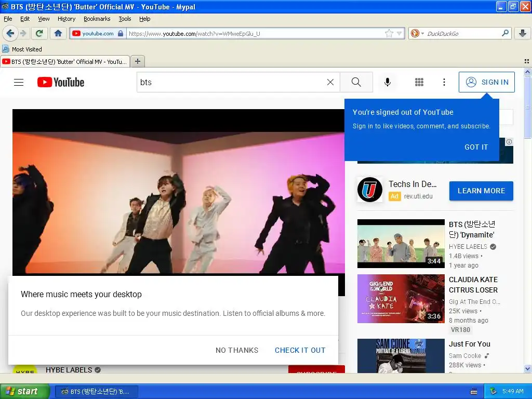The image size is (532, 399).
Task: Open the downloads arrow in the toolbar
Action: click(523, 33)
